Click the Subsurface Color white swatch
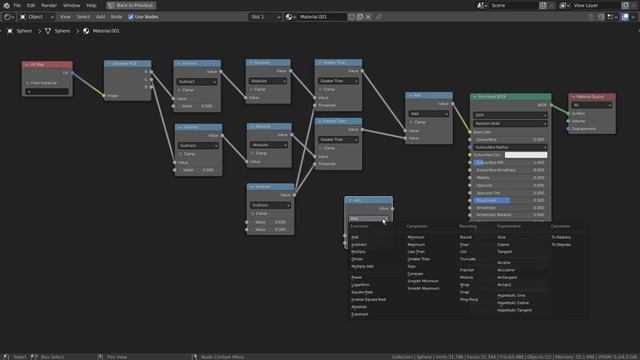The width and height of the screenshot is (640, 360). point(526,155)
